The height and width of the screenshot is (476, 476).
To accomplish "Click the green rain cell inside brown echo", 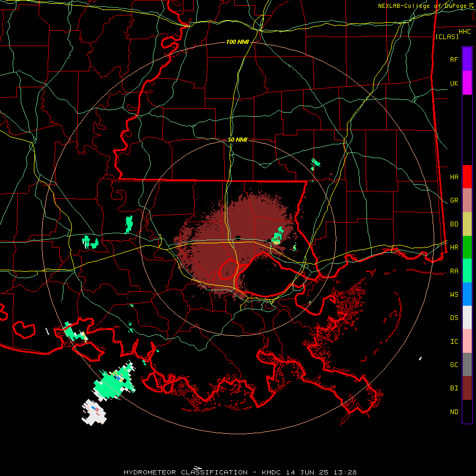I will 278,235.
